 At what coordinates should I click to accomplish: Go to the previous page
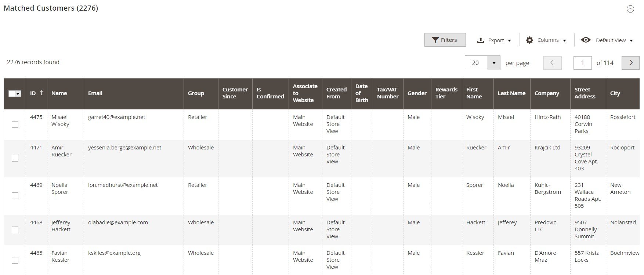point(552,63)
